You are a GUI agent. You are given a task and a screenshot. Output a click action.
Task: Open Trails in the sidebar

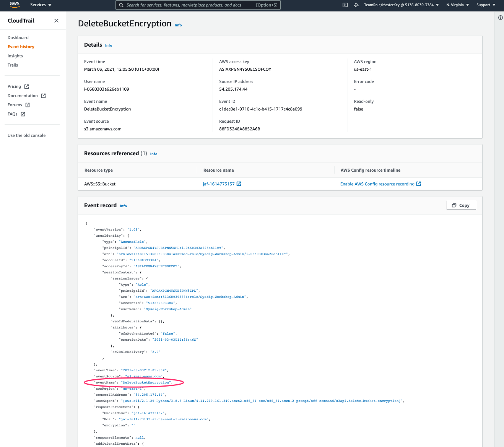coord(13,65)
